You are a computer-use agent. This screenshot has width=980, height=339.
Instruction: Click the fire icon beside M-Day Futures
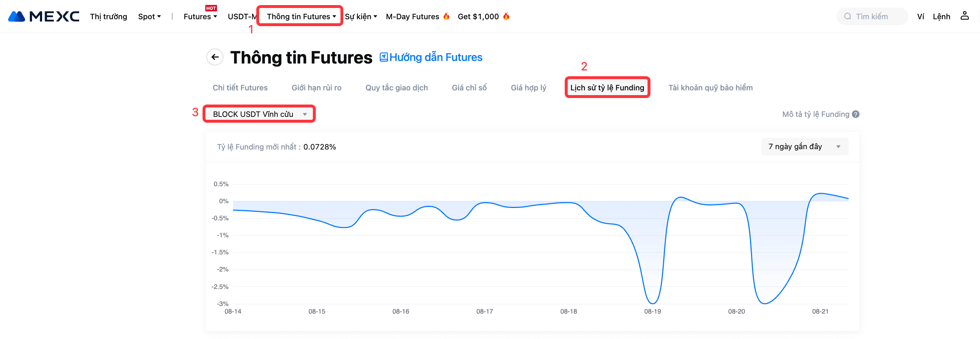point(446,16)
